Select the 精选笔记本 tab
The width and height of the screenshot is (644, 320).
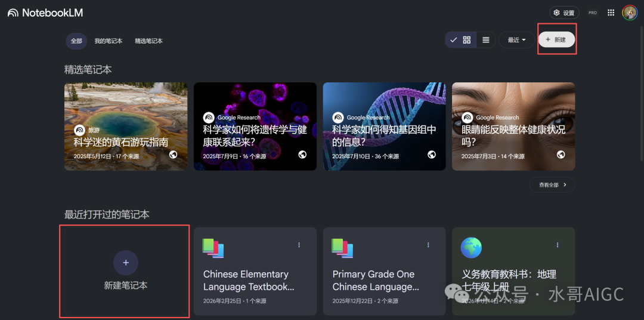[x=148, y=41]
